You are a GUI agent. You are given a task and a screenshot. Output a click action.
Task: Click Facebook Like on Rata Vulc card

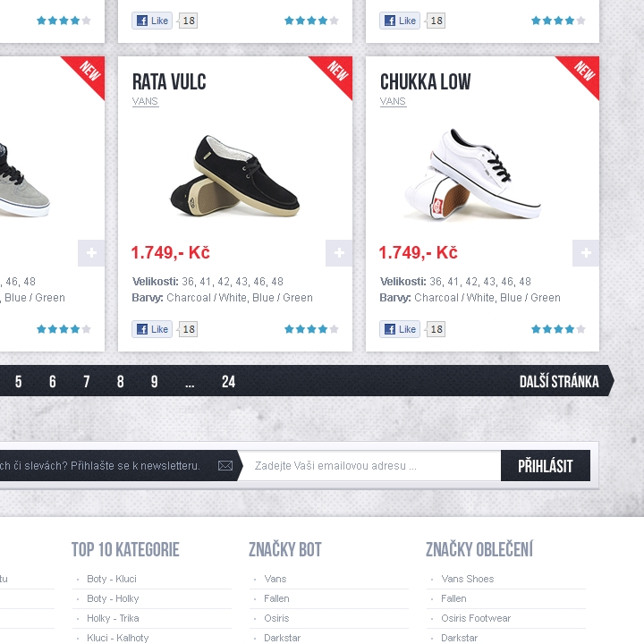152,329
